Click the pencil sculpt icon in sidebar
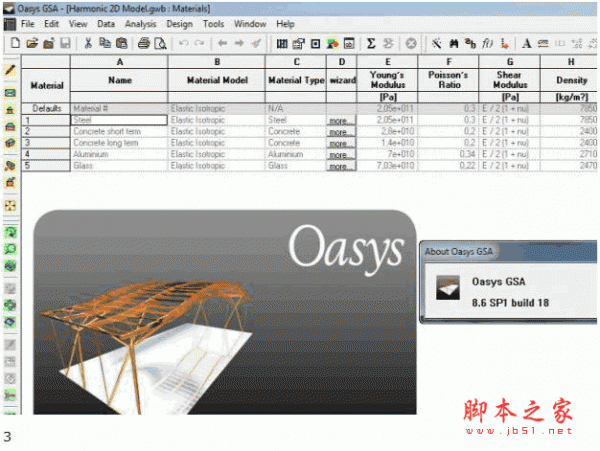Image resolution: width=600 pixels, height=451 pixels. [10, 70]
